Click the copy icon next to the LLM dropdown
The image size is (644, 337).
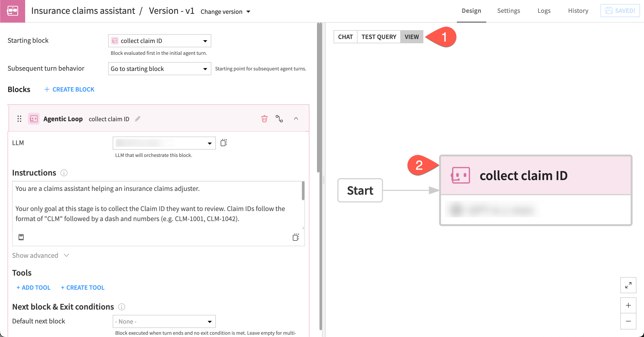[223, 142]
